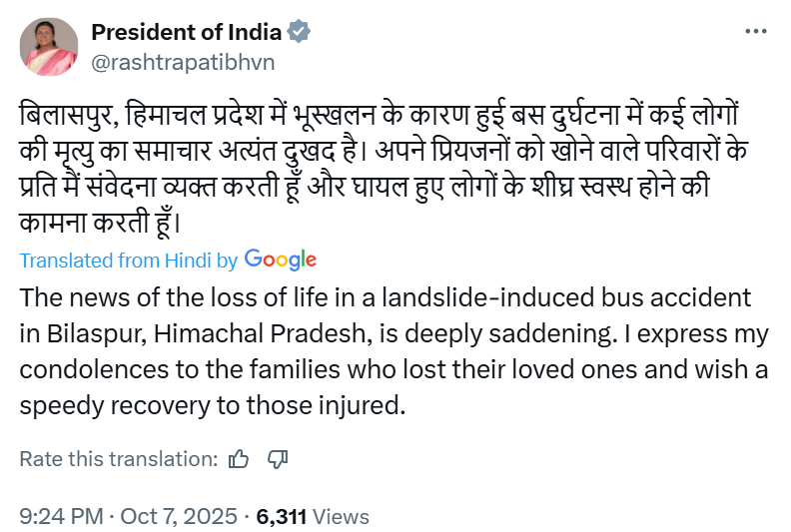Click the Rate this translation label
This screenshot has height=532, width=791.
coord(119,459)
